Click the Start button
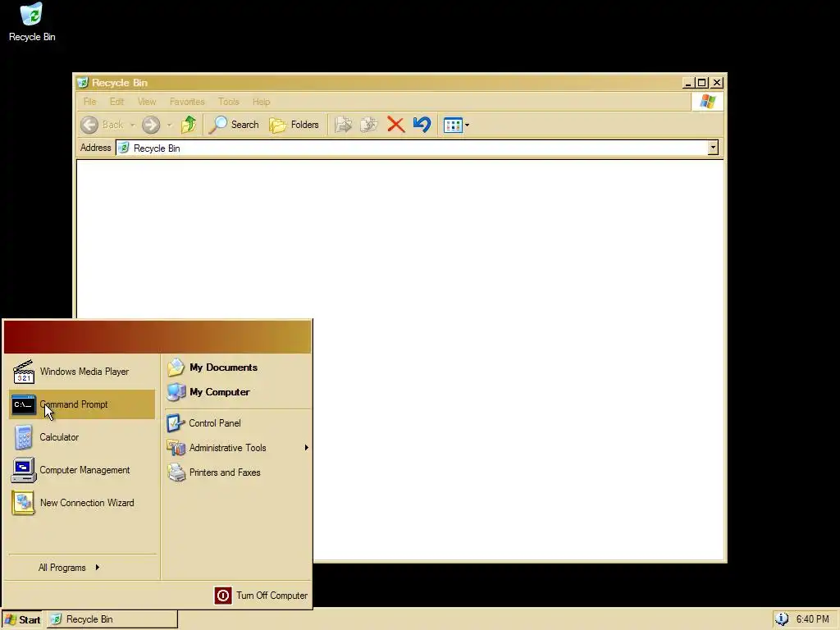The image size is (840, 630). click(x=22, y=619)
